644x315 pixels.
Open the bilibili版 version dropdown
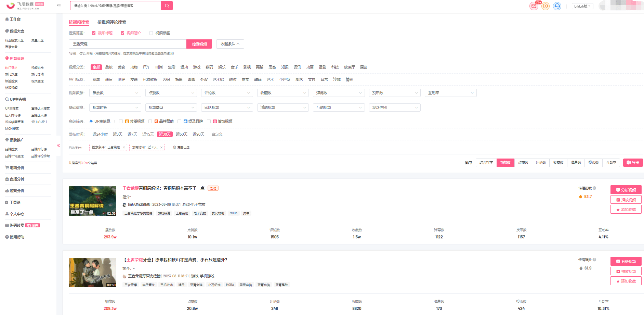coord(582,6)
